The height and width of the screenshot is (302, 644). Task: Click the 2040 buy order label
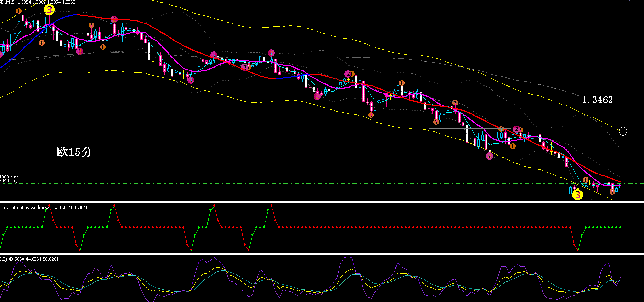9,181
